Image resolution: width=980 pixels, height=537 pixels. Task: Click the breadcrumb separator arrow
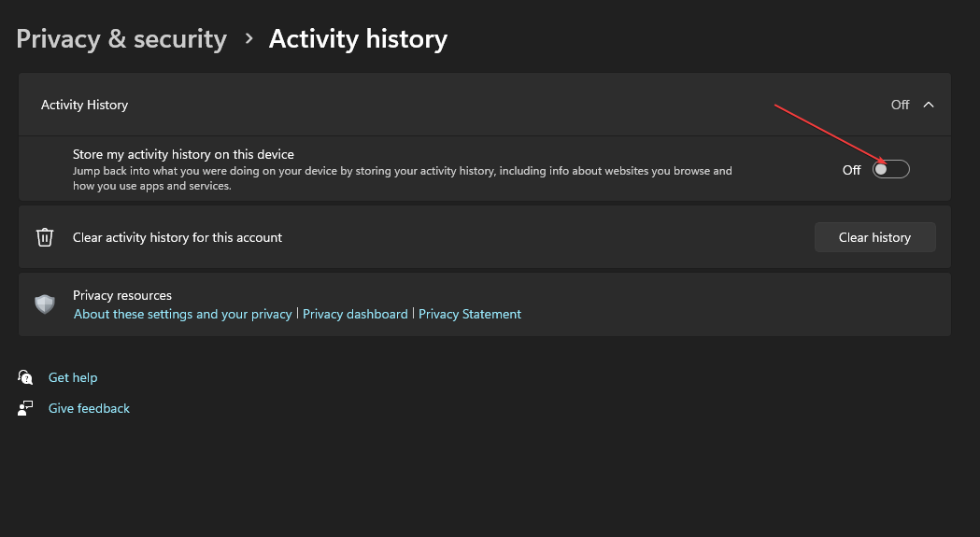249,39
